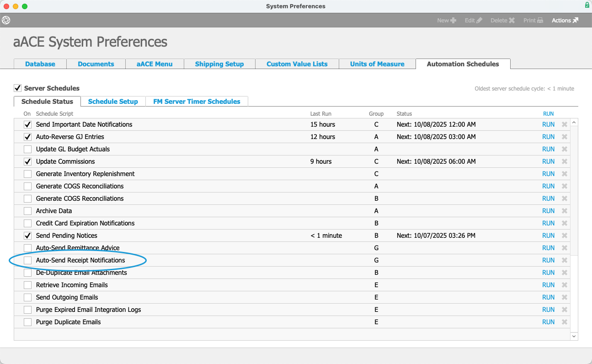This screenshot has width=592, height=364.
Task: Delete the Update GL Budget Actuals schedule
Action: coord(565,149)
